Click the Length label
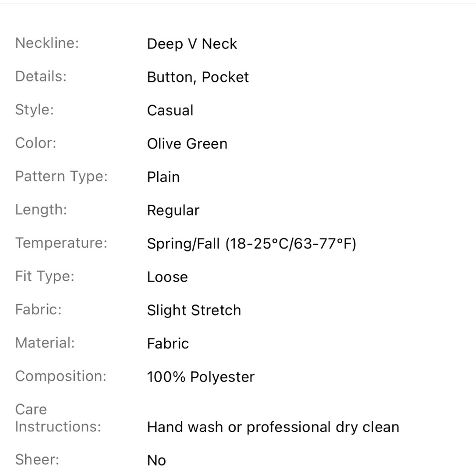Image resolution: width=476 pixels, height=476 pixels. coord(41,209)
